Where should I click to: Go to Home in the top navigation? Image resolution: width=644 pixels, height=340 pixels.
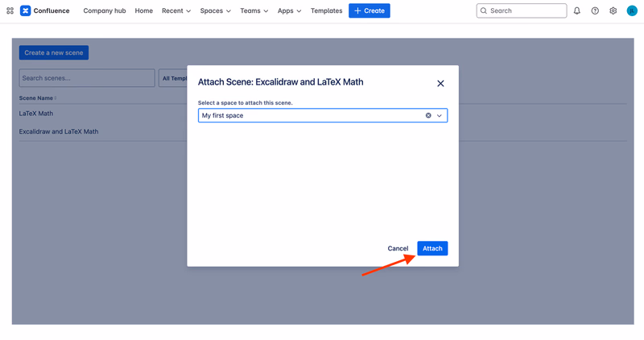[144, 10]
